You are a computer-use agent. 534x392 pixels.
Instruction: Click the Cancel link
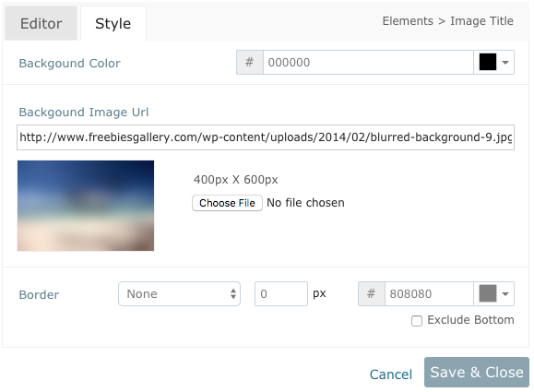(391, 374)
